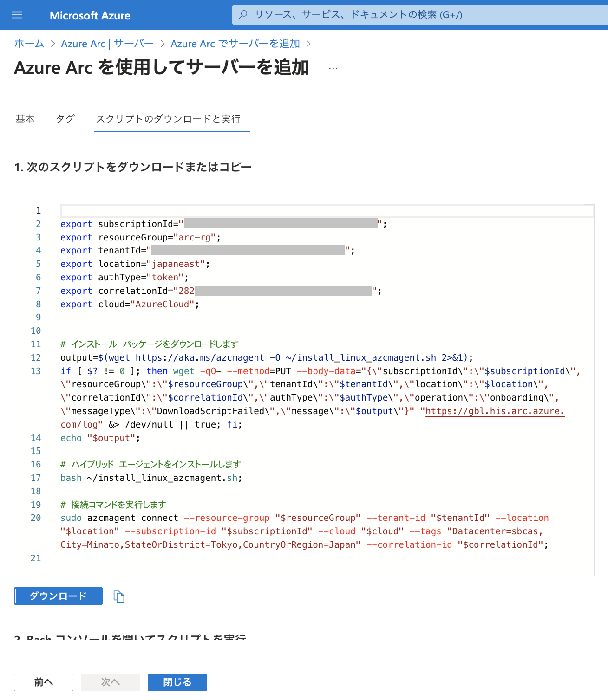Click the export subscriptionId line

[223, 224]
